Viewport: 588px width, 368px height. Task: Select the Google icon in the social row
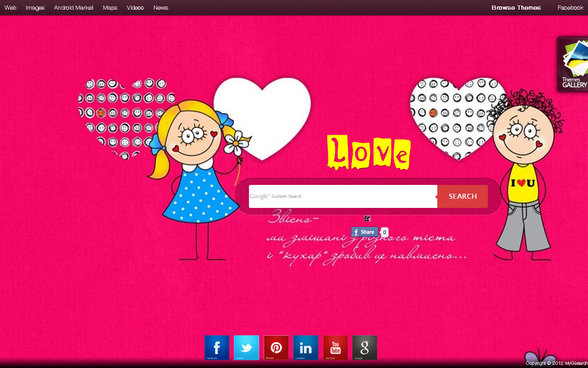point(364,348)
